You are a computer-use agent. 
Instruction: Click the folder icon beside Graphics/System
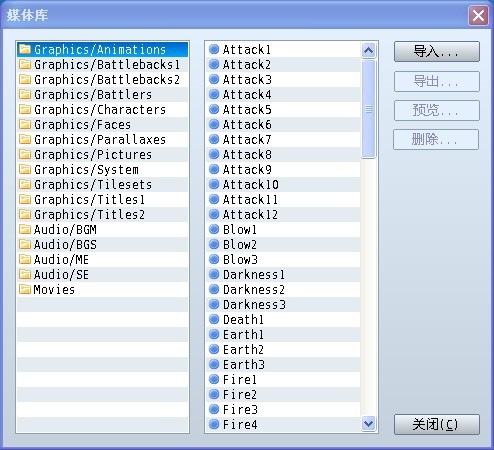[25, 169]
